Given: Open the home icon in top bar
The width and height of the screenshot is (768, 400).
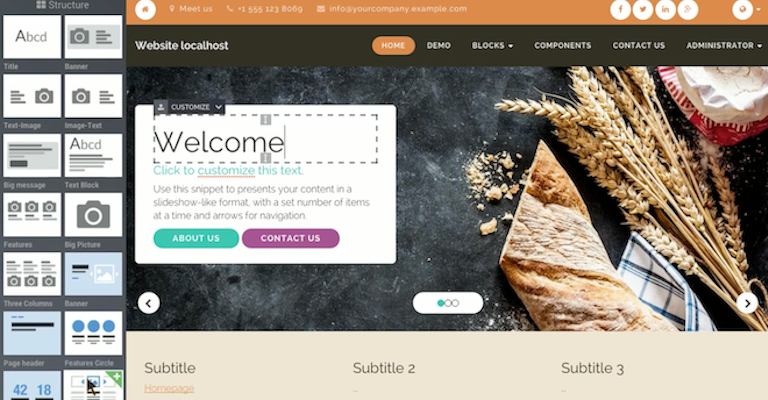Looking at the screenshot, I should (x=145, y=9).
